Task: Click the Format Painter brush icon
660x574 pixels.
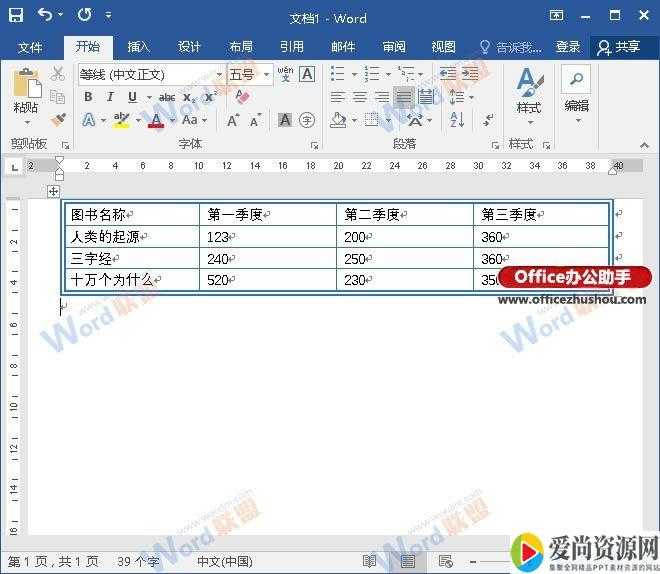Action: coord(58,119)
